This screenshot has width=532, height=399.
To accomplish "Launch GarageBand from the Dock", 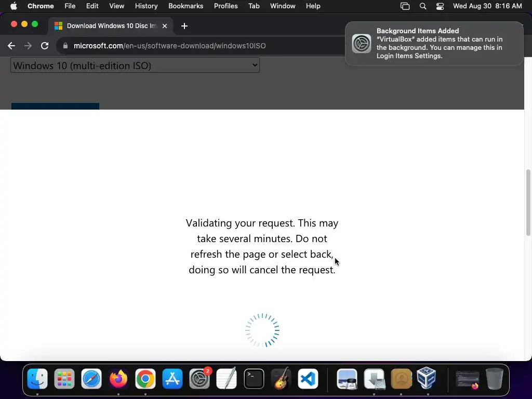I will (x=281, y=379).
